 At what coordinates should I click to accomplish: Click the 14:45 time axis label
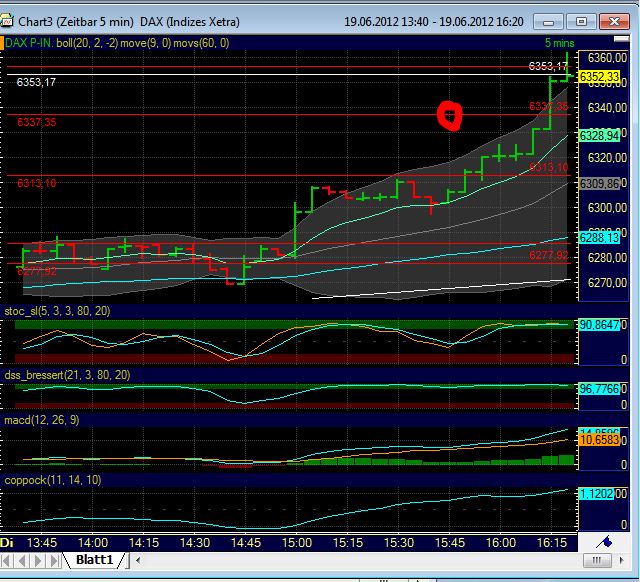246,543
